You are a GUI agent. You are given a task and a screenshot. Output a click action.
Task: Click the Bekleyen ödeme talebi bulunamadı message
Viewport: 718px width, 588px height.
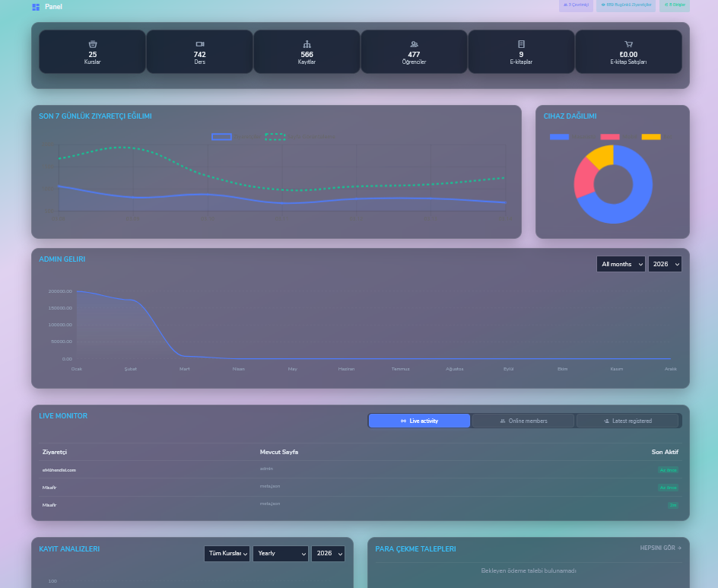pos(529,571)
